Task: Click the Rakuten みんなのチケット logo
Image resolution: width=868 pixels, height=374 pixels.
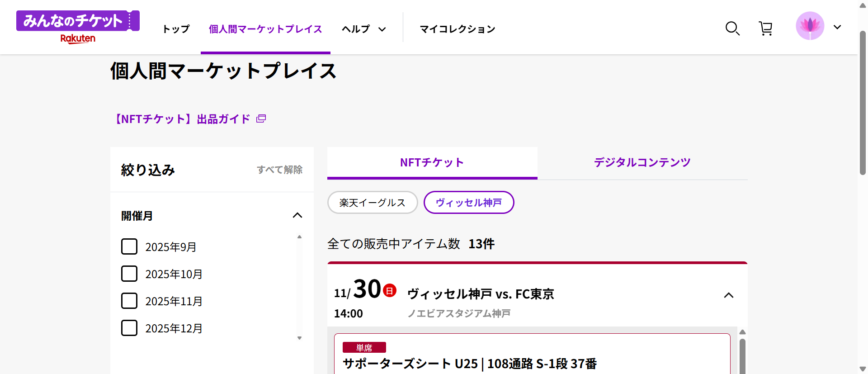Action: 78,27
